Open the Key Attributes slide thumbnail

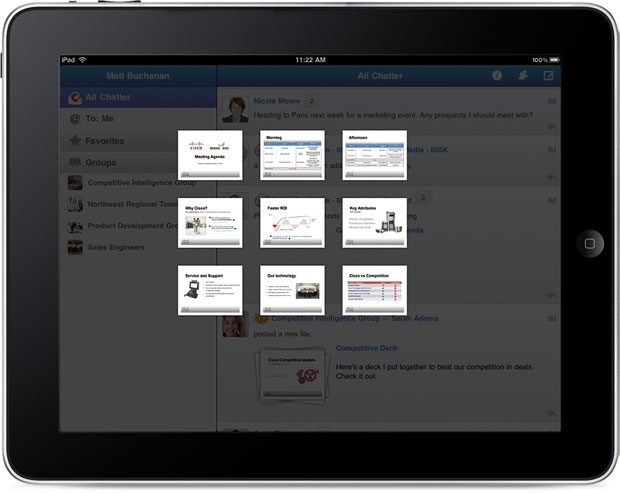374,223
